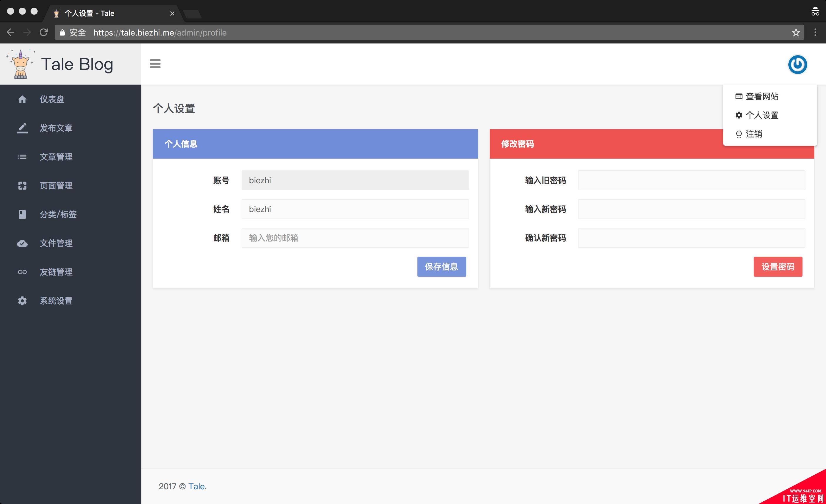Toggle the sidebar with hamburger icon
Screen dimensions: 826x504
tap(155, 64)
